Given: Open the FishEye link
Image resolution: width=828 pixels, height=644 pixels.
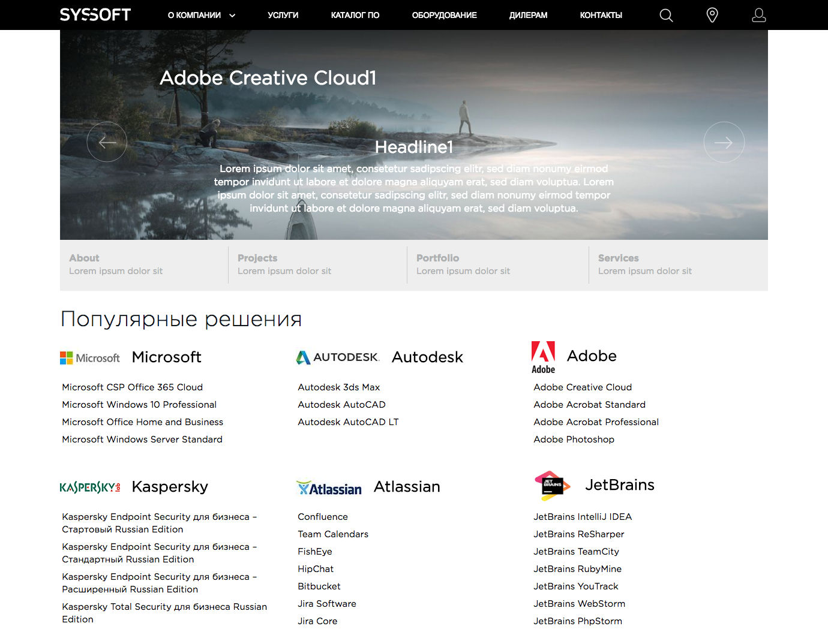Looking at the screenshot, I should (315, 552).
